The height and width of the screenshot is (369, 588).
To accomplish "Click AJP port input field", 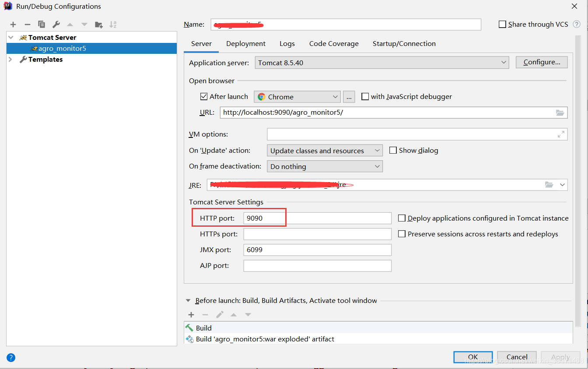I will [x=317, y=266].
